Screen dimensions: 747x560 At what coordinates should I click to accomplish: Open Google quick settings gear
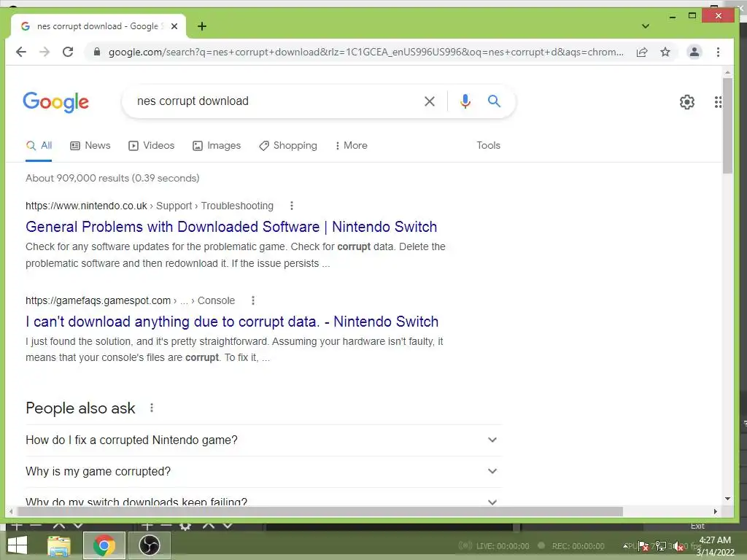[686, 102]
